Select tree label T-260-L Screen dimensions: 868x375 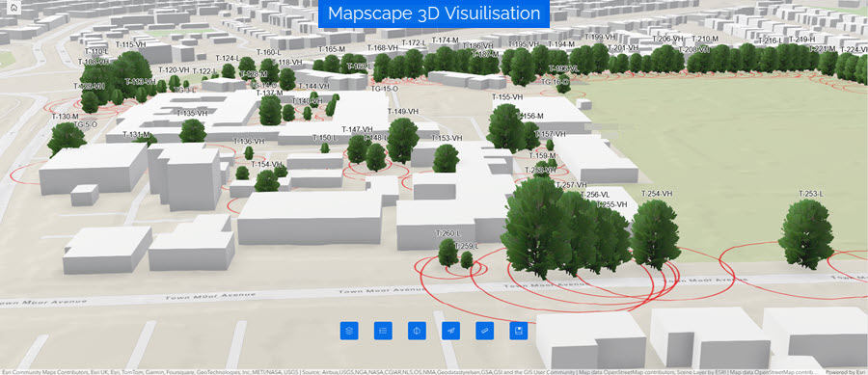click(x=448, y=233)
